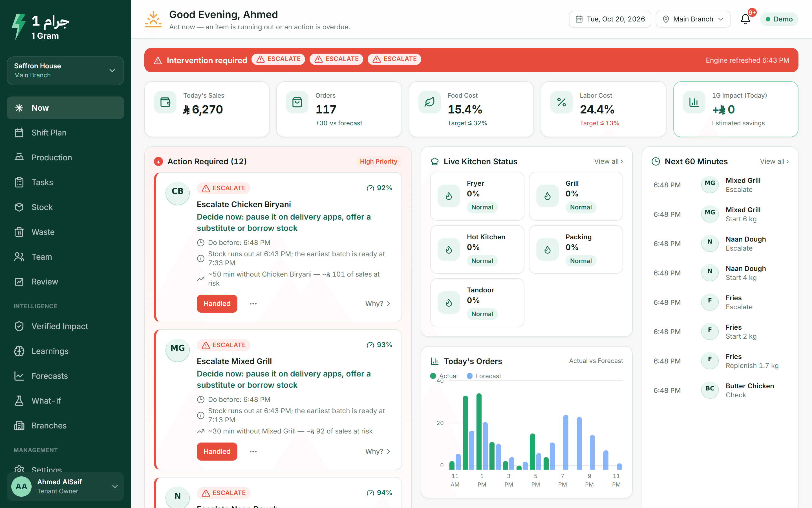Select Fries Replenish 1.7 kg row
The width and height of the screenshot is (812, 508).
tap(720, 361)
